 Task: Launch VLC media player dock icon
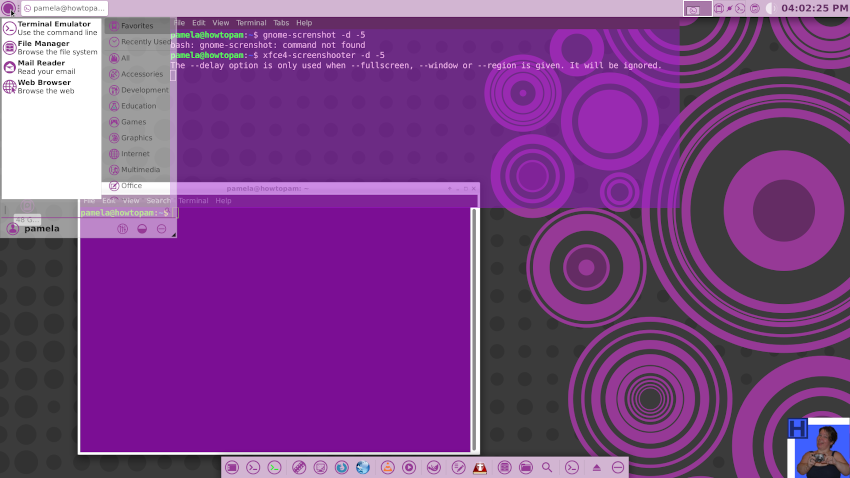pyautogui.click(x=388, y=467)
